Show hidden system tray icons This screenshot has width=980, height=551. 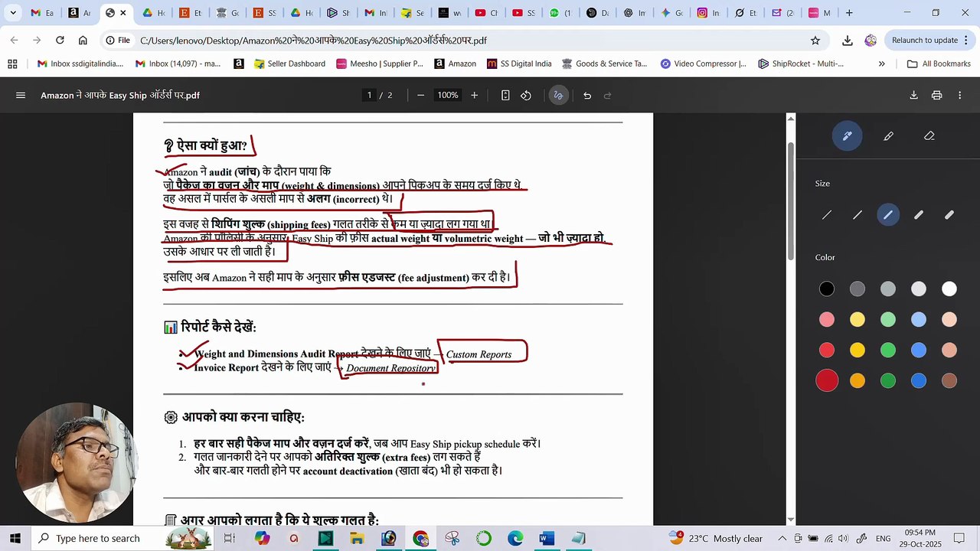[x=781, y=538]
